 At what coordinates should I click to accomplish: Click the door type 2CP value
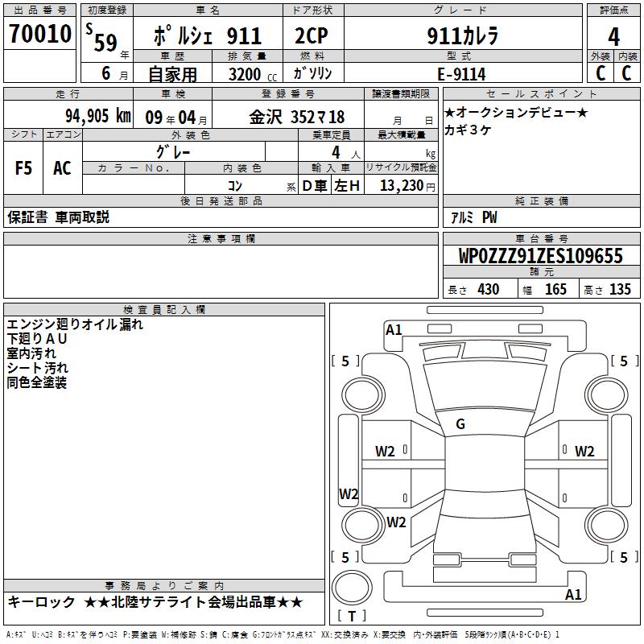[x=312, y=35]
